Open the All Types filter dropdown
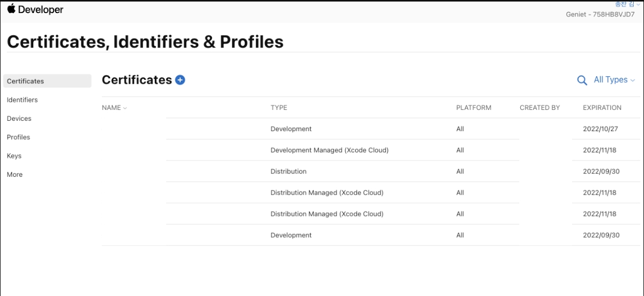644x296 pixels. (614, 80)
